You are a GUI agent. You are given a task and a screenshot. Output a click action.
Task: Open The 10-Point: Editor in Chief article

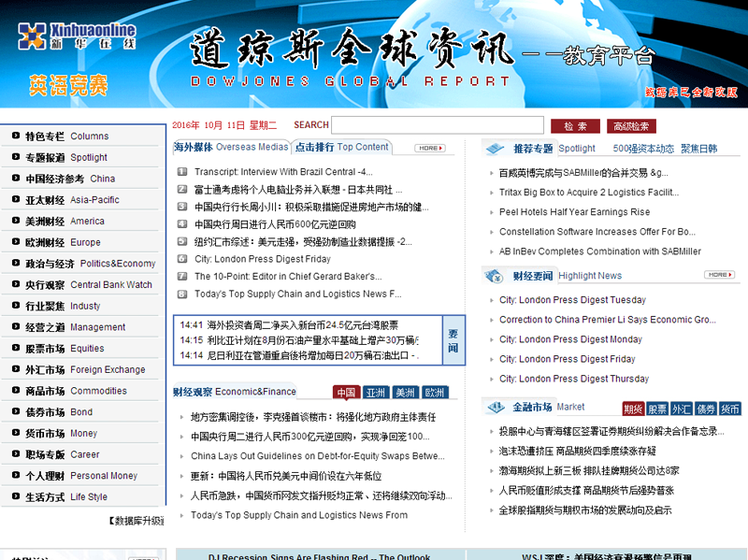(288, 276)
